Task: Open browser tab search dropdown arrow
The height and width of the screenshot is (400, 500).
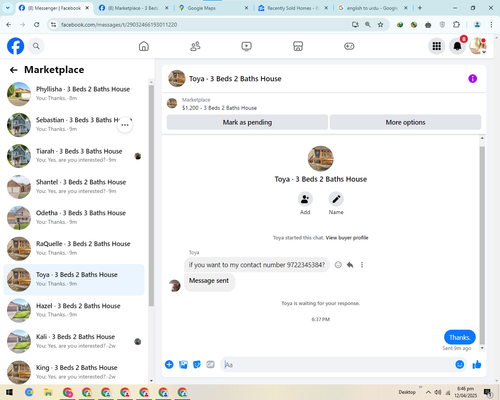Action: pyautogui.click(x=7, y=8)
